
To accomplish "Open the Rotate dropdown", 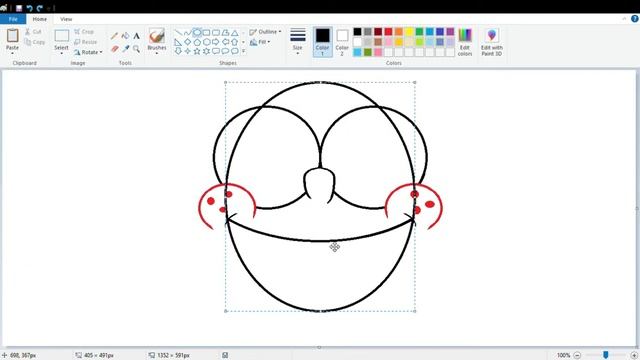I will pos(88,52).
